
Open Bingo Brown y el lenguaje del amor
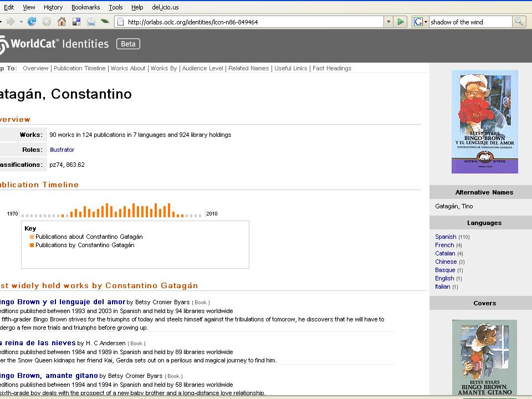(x=63, y=302)
